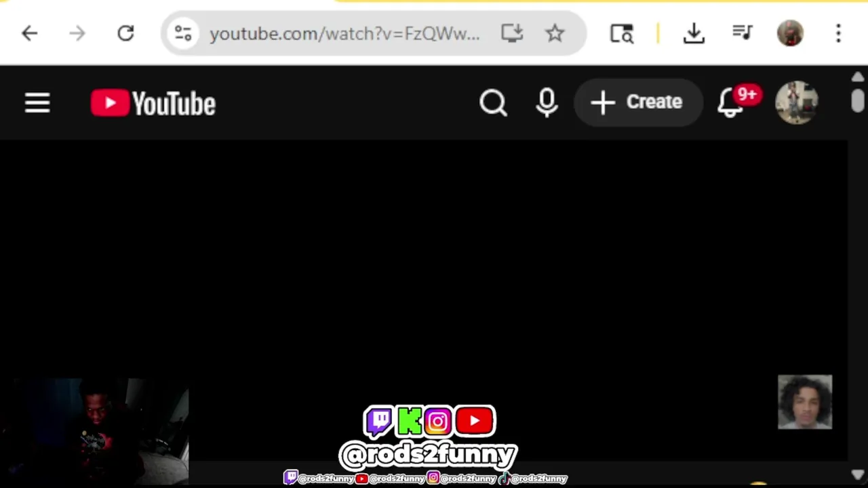Click the scrollbar up arrow

pos(858,77)
